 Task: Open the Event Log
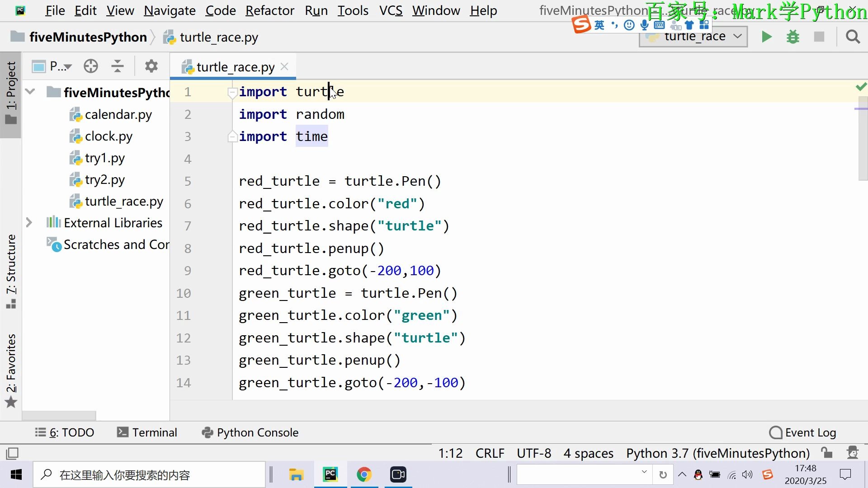[809, 432]
